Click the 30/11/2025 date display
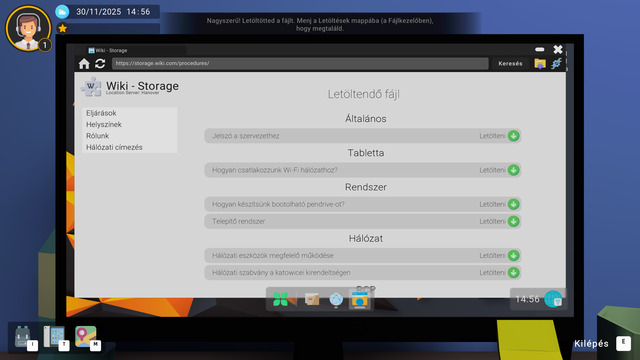Screen dimensions: 640x360 [98, 12]
